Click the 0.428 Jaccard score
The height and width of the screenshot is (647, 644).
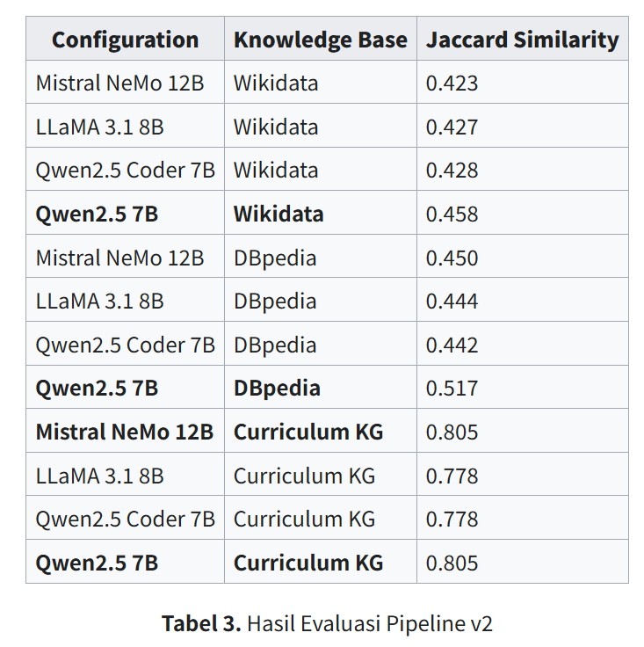(452, 171)
